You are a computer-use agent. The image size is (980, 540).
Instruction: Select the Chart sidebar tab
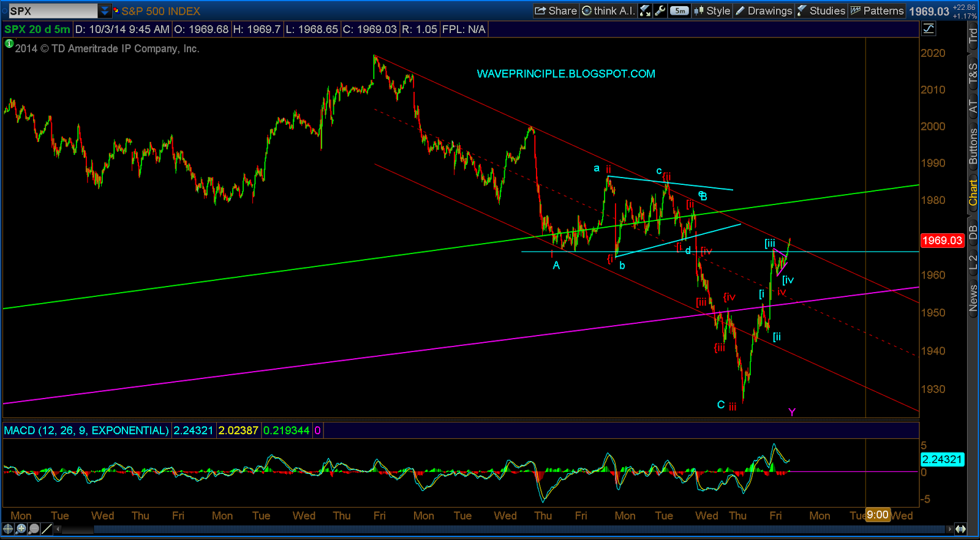click(973, 193)
